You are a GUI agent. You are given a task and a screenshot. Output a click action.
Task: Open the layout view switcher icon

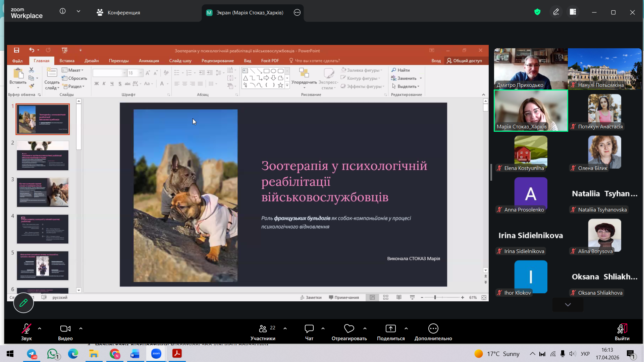pos(573,12)
